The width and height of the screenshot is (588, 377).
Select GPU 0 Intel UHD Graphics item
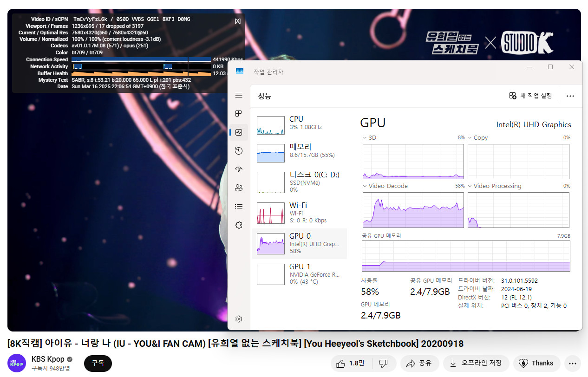[x=300, y=243]
